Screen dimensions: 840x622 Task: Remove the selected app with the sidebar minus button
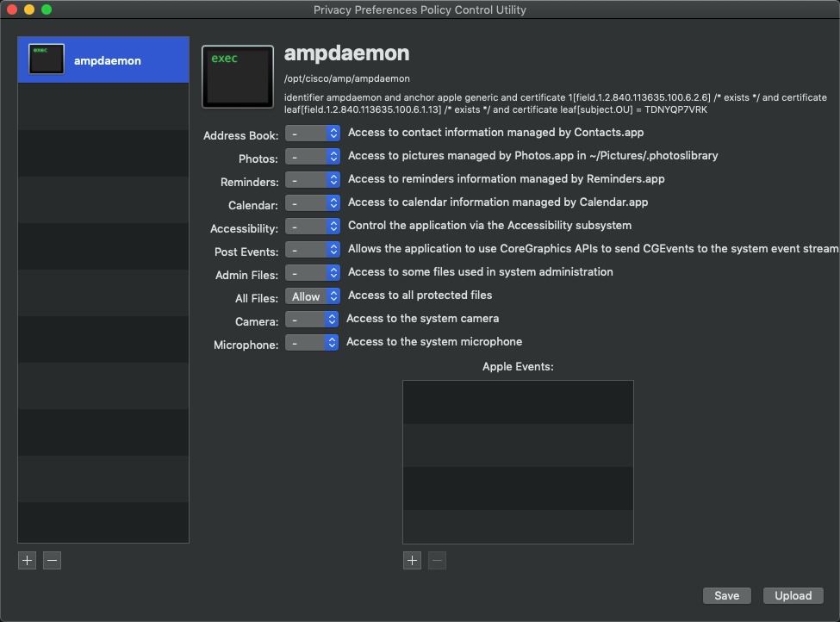click(52, 560)
